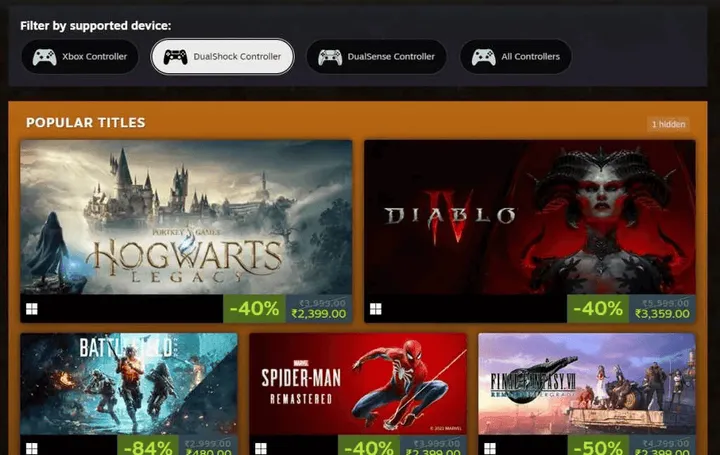Click the Xbox Controller gamepad icon
Viewport: 720px width, 455px height.
coord(45,57)
